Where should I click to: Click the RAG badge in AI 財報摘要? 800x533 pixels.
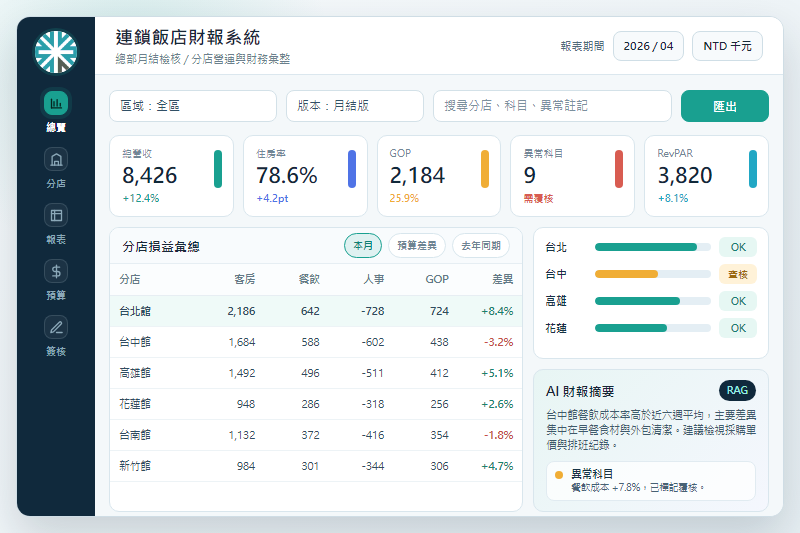(x=737, y=391)
